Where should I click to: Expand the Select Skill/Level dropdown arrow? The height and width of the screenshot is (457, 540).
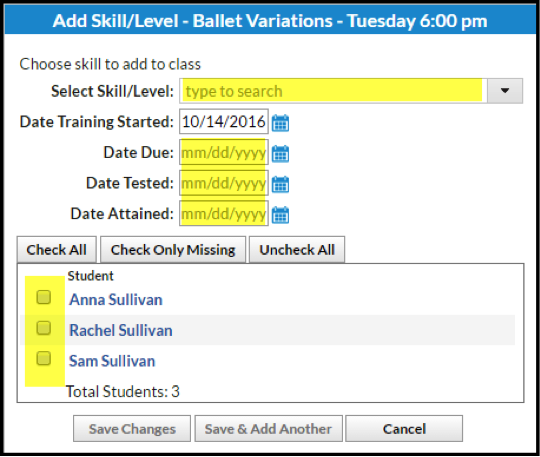coord(505,91)
